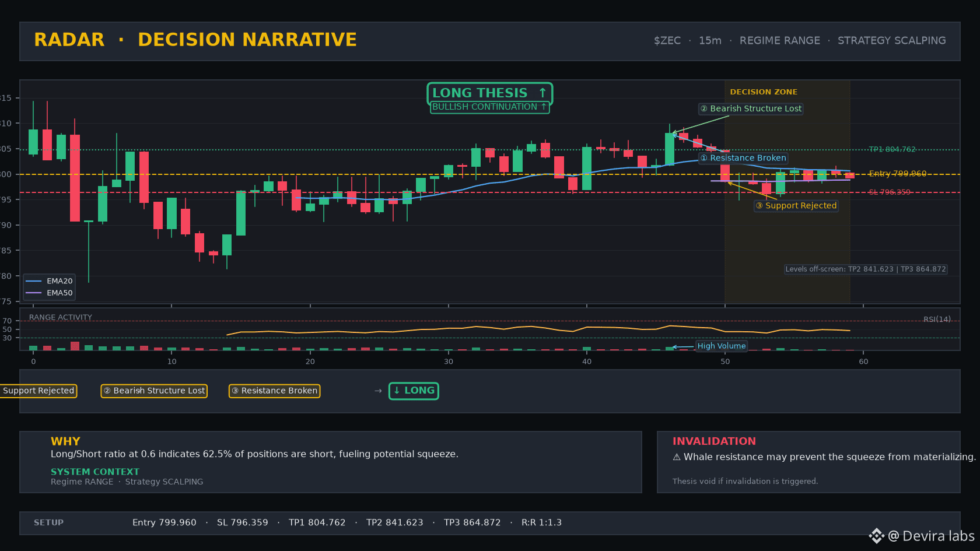The height and width of the screenshot is (551, 980).
Task: Click the x-axis tick labeled 50
Action: [725, 362]
